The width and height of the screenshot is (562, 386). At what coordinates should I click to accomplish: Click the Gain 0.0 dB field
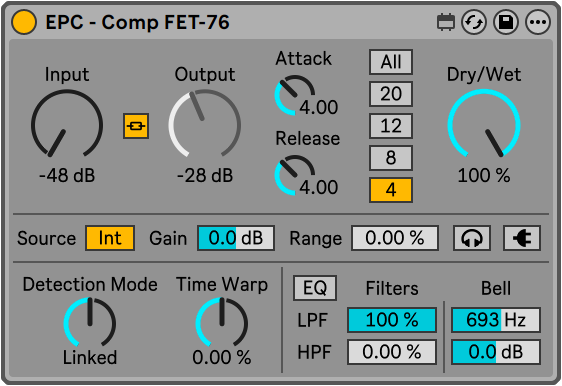pyautogui.click(x=236, y=238)
